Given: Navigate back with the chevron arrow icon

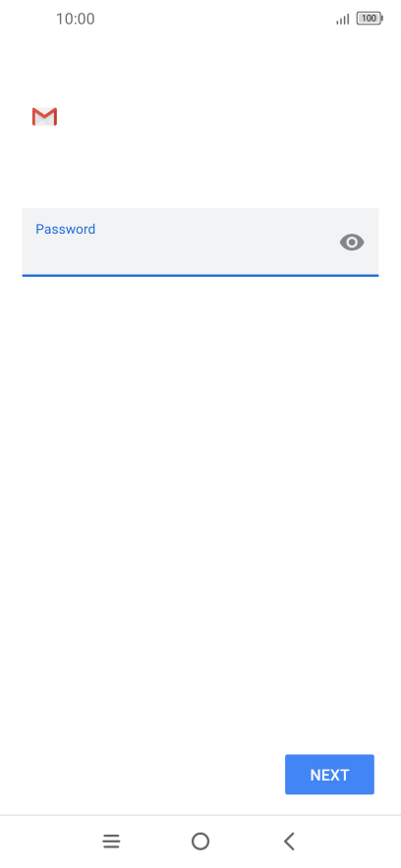Looking at the screenshot, I should (289, 841).
